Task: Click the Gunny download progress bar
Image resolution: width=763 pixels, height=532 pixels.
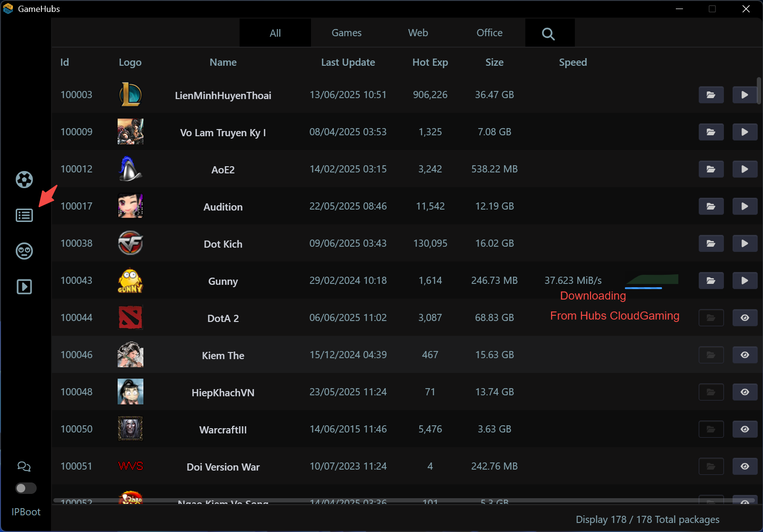Action: [x=643, y=288]
